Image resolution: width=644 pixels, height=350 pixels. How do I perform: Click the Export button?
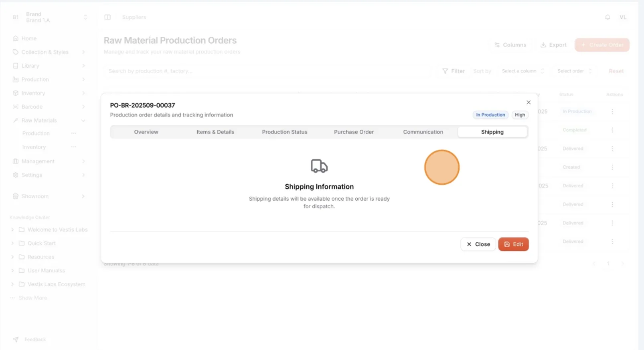[x=553, y=45]
